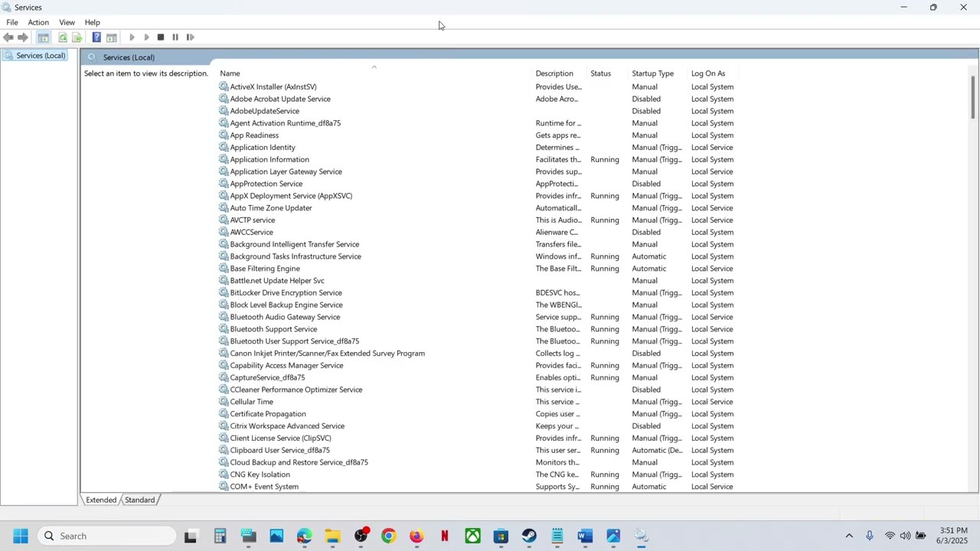This screenshot has width=980, height=551.
Task: Click the gear icon beside App Readiness
Action: tap(224, 135)
